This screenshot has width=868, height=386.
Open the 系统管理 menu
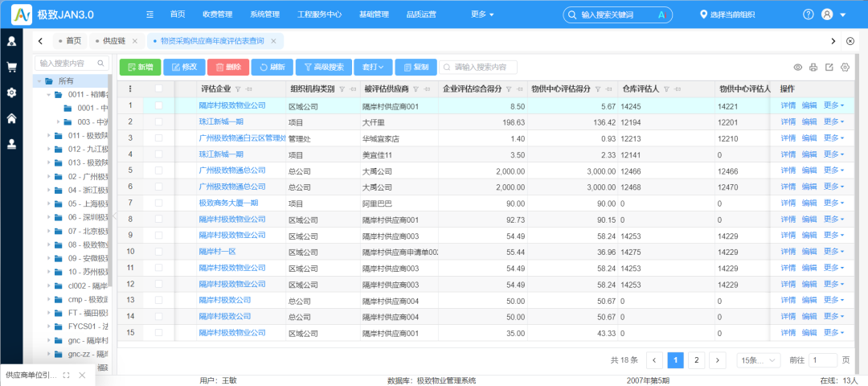[x=264, y=15]
